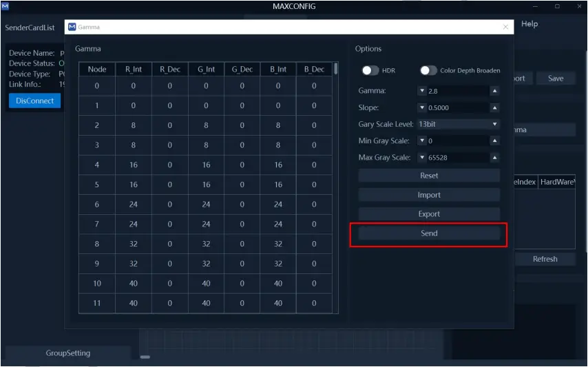Click the gamma table vertical scrollbar
Viewport: 588px width, 367px height.
pos(335,69)
